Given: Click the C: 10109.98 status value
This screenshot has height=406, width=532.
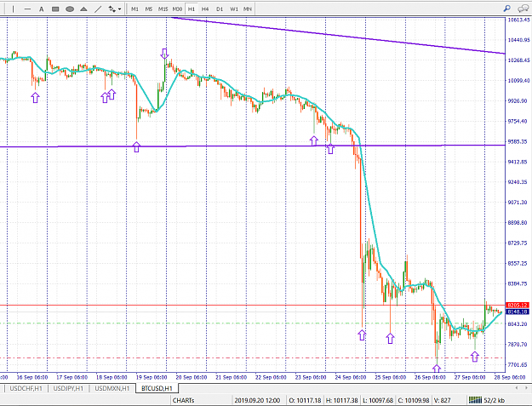Looking at the screenshot, I should tap(414, 400).
